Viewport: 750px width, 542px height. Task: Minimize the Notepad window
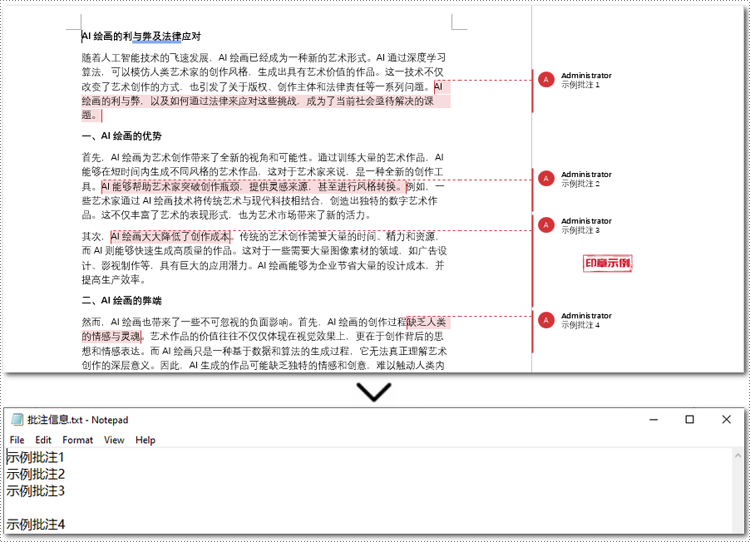653,420
